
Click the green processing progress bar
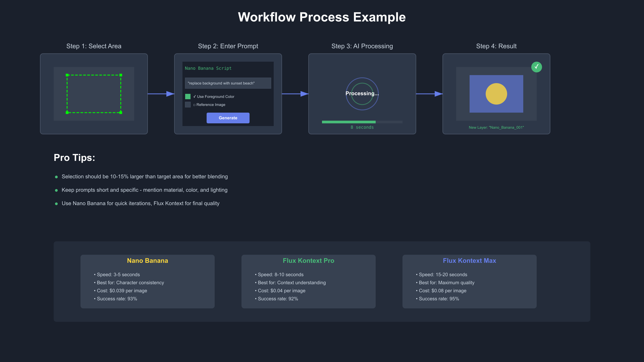pos(349,122)
